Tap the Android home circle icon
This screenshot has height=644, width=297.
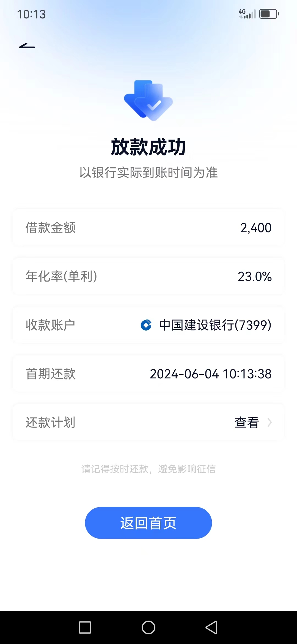148,627
